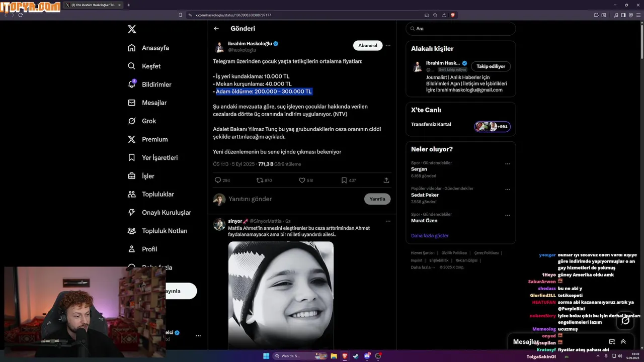Open the Grok icon

pos(131,121)
